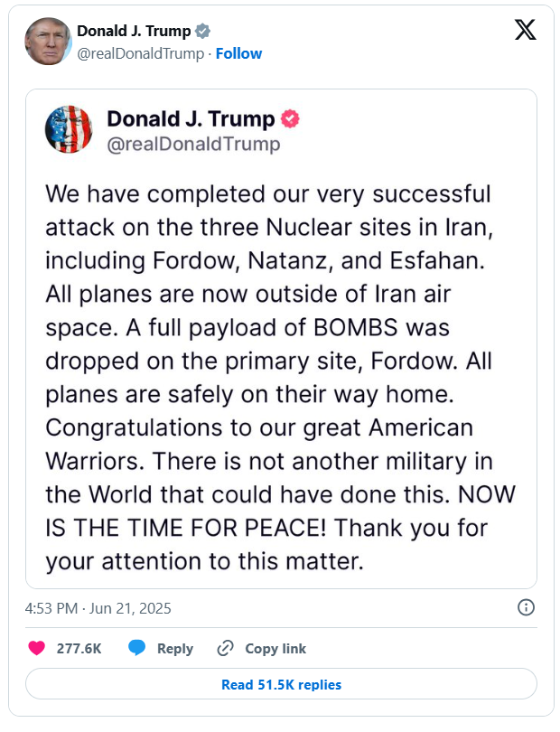Follow the @realDonaldTrump account

point(238,53)
